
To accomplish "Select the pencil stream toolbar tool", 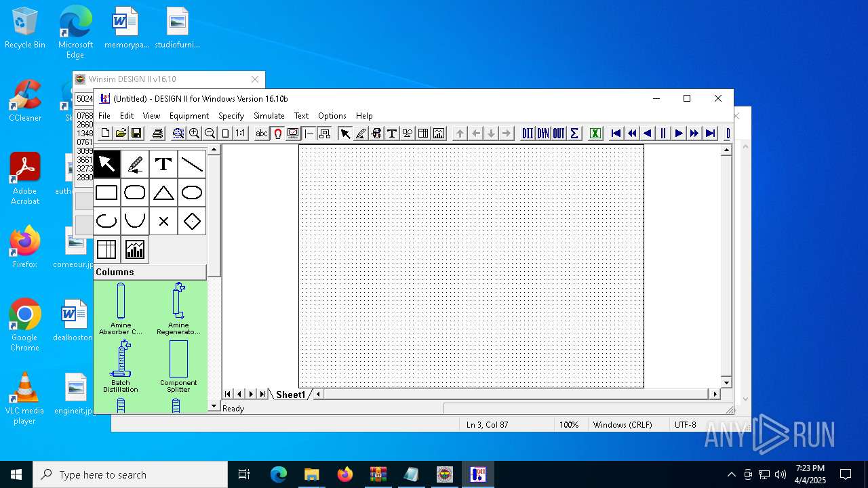I will (361, 134).
